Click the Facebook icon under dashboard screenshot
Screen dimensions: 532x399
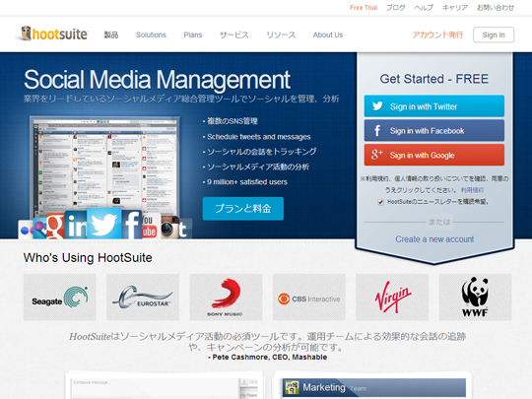132,225
